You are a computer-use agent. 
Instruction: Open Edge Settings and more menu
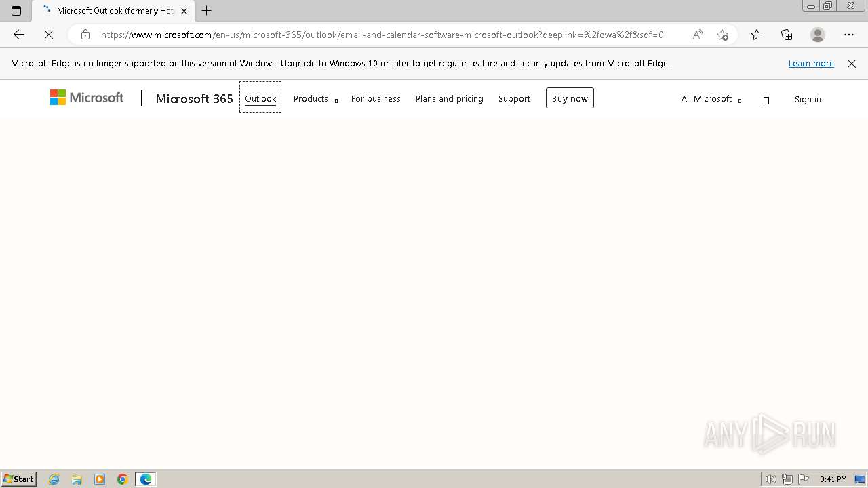tap(849, 35)
